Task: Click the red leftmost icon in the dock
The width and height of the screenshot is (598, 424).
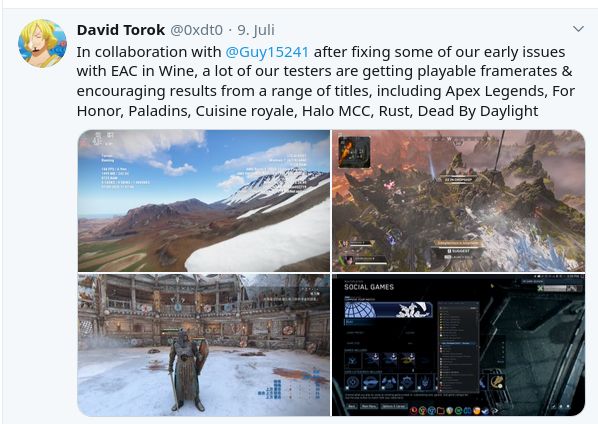Action: coord(414,411)
